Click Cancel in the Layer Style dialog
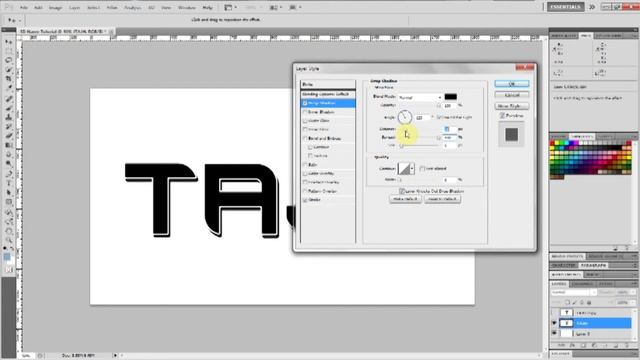The image size is (640, 360). 512,95
